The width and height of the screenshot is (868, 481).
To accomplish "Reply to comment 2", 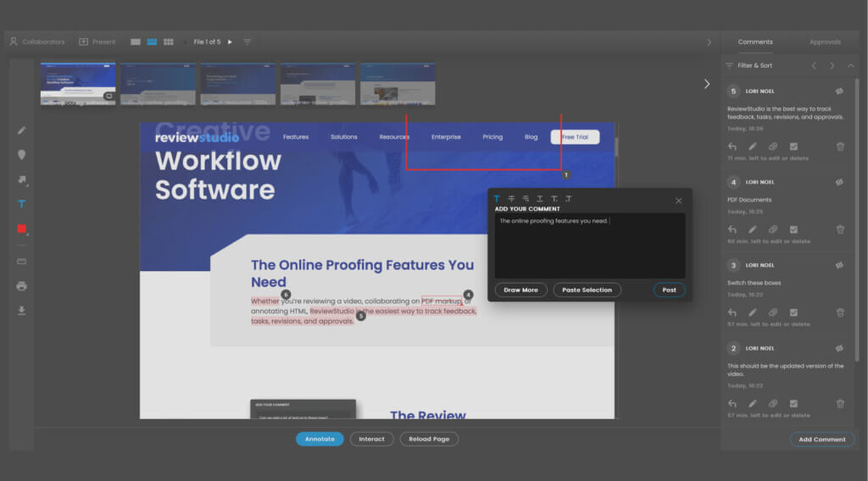I will point(732,404).
